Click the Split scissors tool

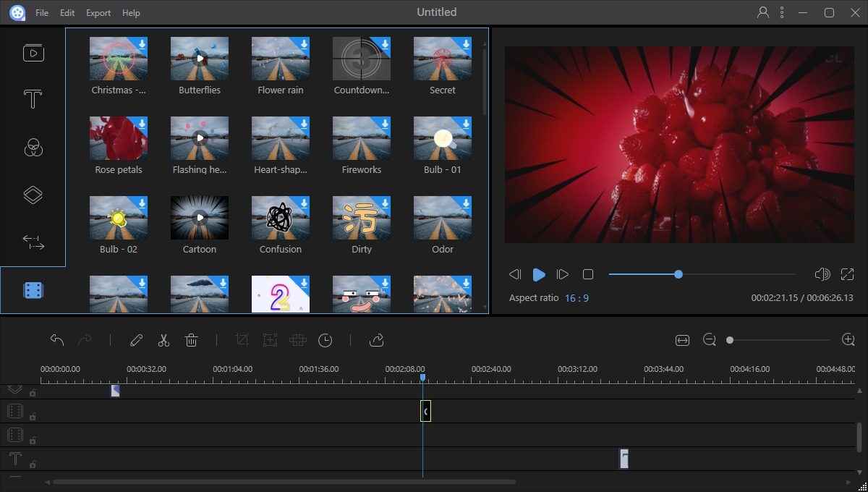pos(163,340)
